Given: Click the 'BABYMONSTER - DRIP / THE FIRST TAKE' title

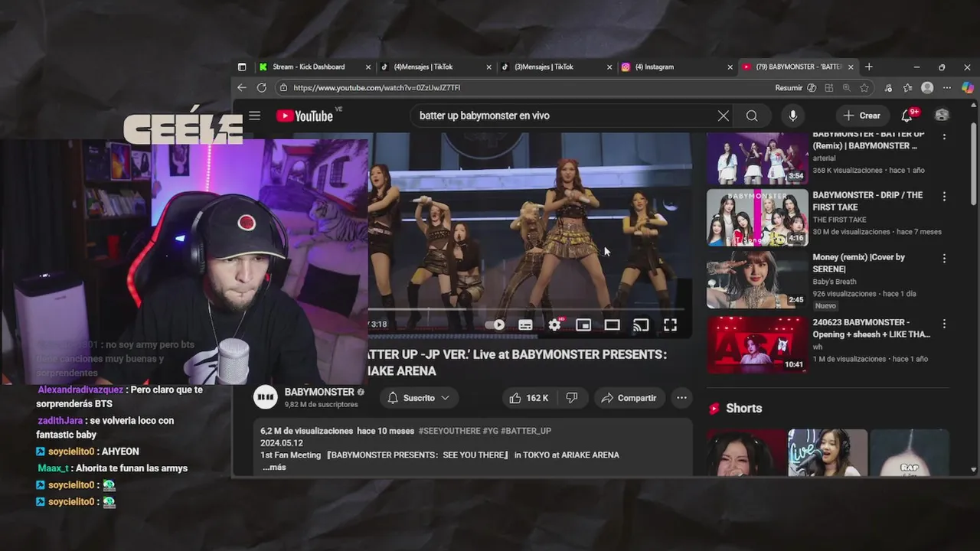Looking at the screenshot, I should pyautogui.click(x=867, y=201).
